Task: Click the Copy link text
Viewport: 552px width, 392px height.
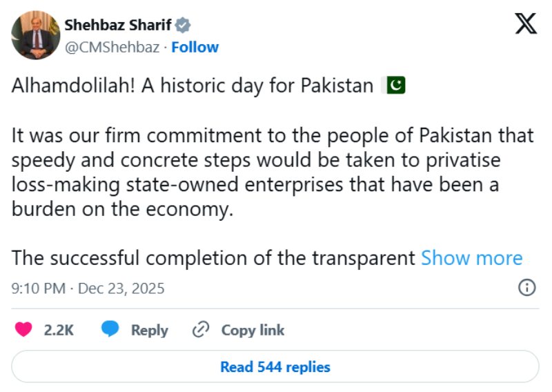Action: (x=253, y=330)
